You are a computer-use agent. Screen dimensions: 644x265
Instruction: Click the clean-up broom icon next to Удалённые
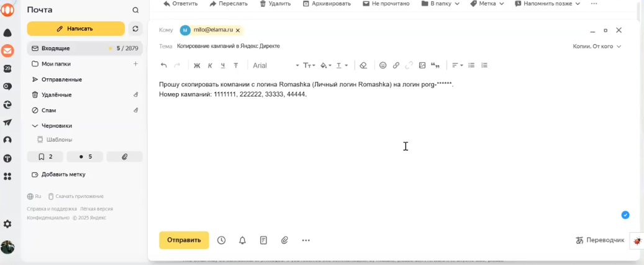click(x=136, y=95)
